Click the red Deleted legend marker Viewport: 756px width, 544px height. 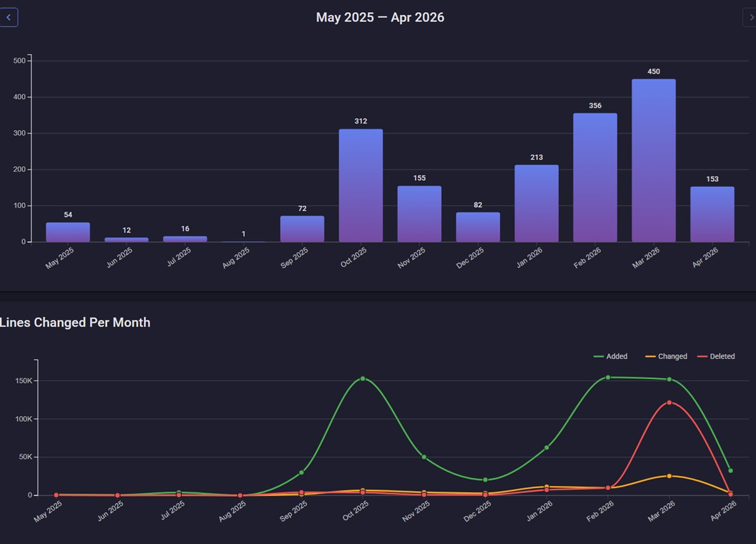click(x=701, y=356)
